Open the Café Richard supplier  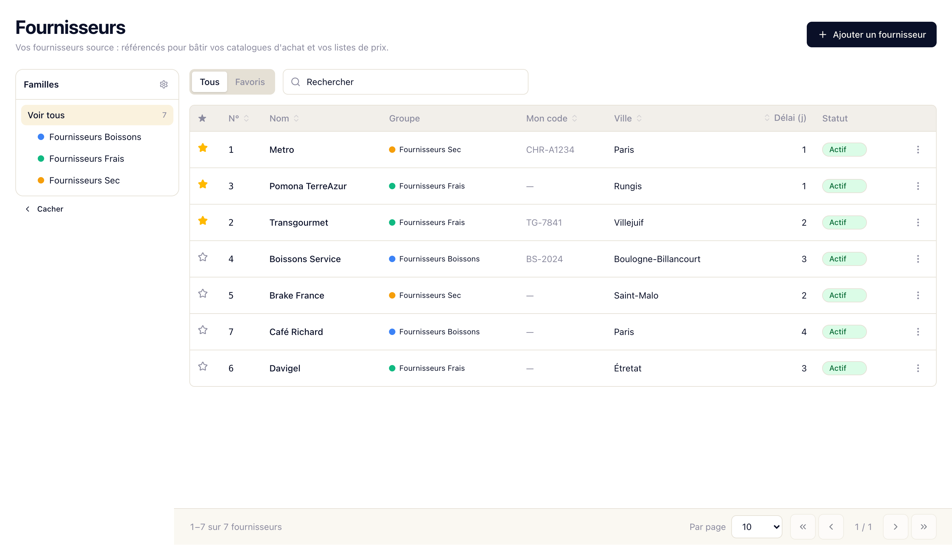point(296,332)
